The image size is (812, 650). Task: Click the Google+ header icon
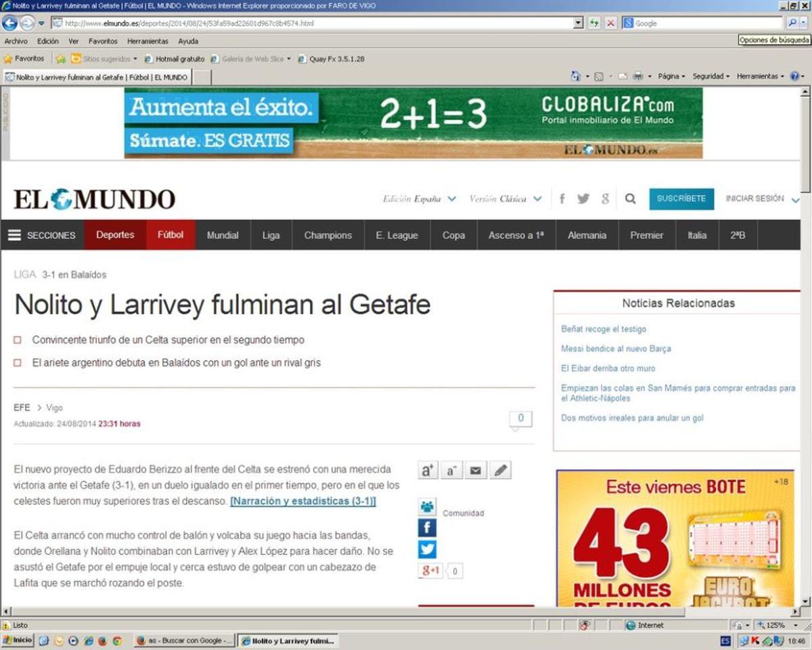(605, 199)
